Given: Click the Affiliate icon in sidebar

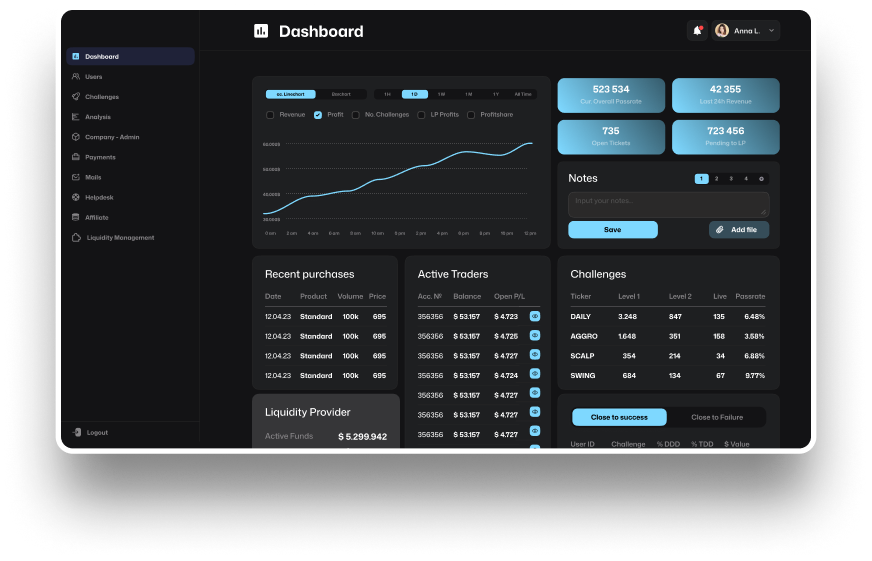Looking at the screenshot, I should [x=76, y=217].
